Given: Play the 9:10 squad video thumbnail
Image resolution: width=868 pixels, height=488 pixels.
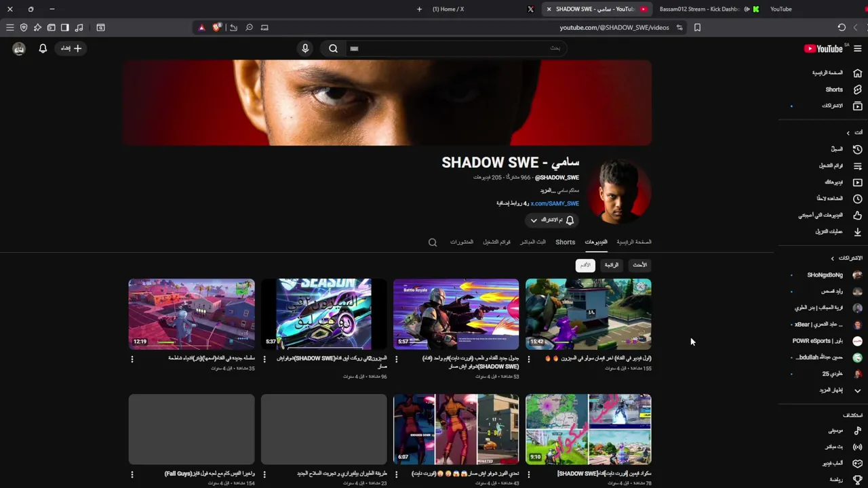Looking at the screenshot, I should (x=589, y=429).
